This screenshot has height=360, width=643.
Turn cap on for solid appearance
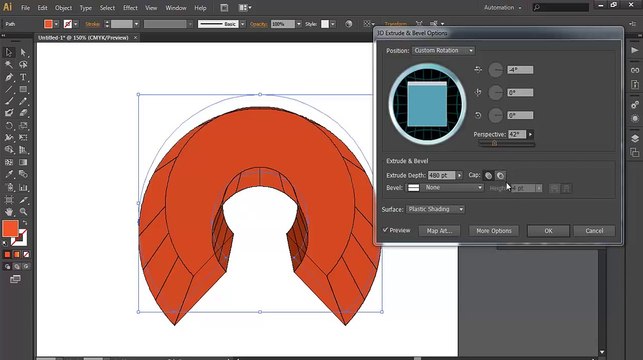pos(488,175)
